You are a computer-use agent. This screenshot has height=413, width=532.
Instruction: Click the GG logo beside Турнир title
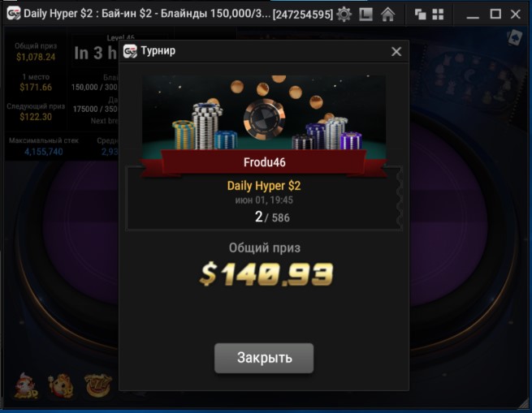pos(130,51)
